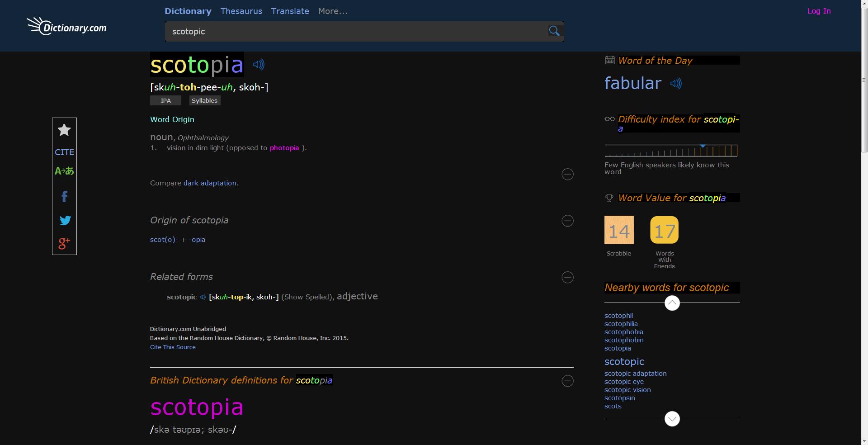Click inside the search input field
Screen dimensions: 868x445
[316, 31]
